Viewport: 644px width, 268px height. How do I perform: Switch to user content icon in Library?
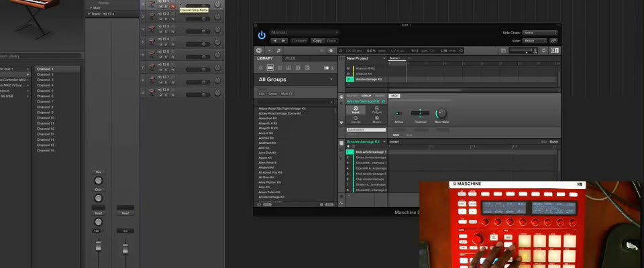[x=332, y=68]
